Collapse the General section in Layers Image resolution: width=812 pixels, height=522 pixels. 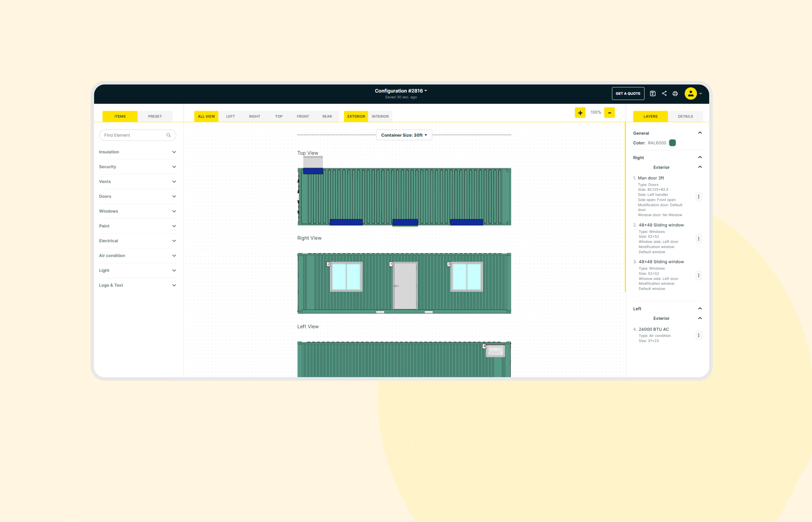point(700,133)
